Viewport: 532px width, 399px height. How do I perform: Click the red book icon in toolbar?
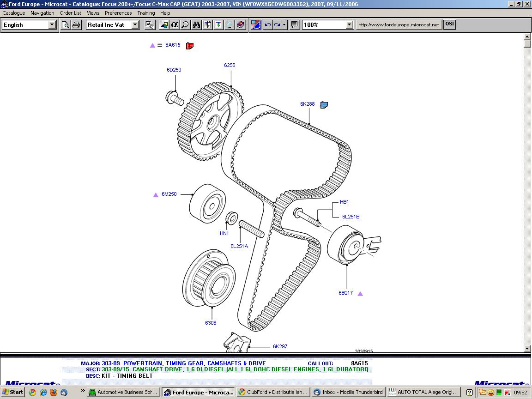pos(241,25)
